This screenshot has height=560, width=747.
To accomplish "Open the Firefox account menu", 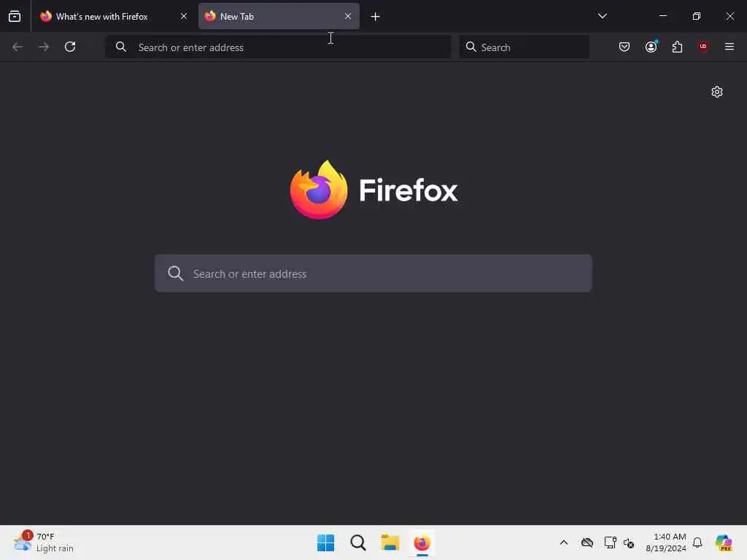I will point(651,47).
